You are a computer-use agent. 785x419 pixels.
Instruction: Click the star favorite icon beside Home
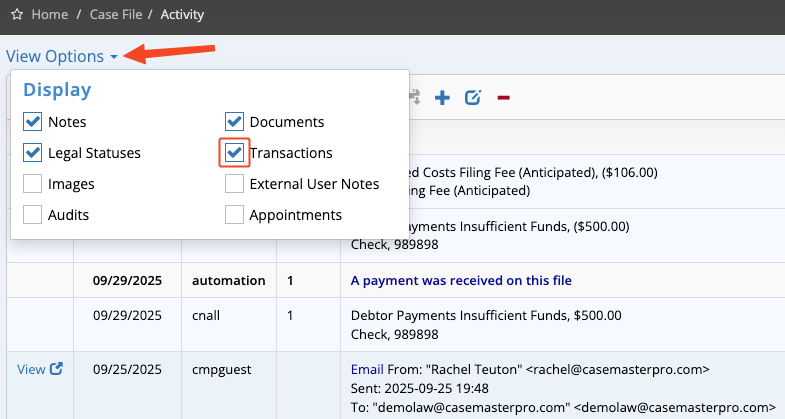(x=16, y=16)
